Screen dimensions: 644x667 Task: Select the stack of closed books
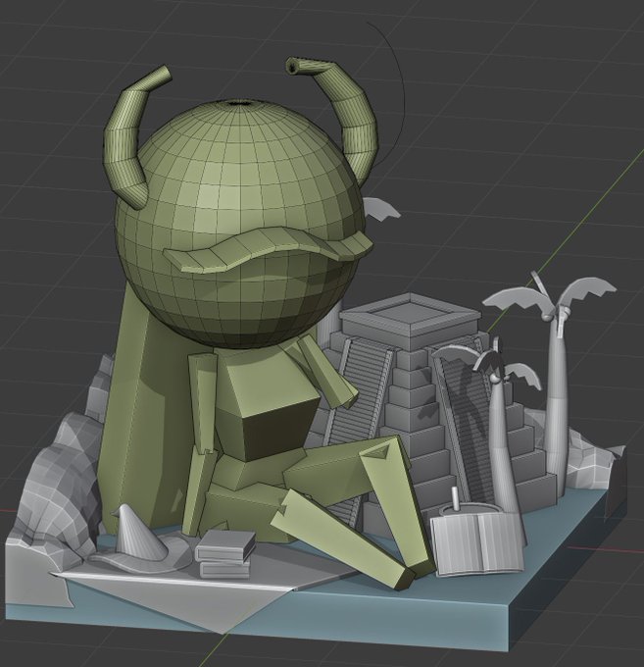click(225, 554)
